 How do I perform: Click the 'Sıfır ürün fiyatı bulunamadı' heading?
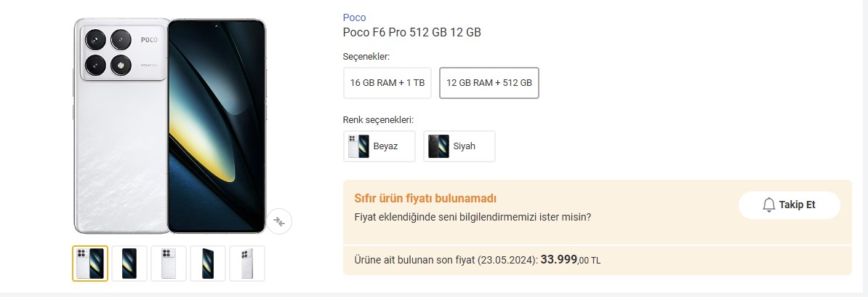click(x=425, y=199)
